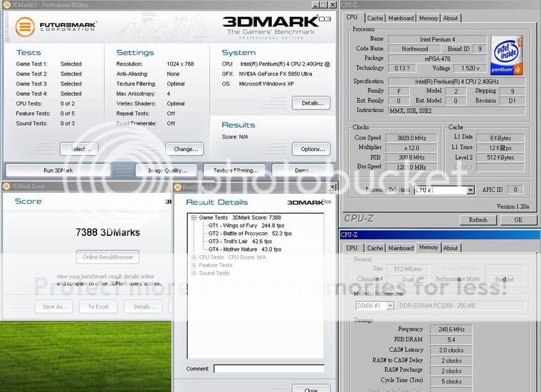Open the Processor Selection CPU #1 dropdown
Screen dimensions: 541x392
pyautogui.click(x=470, y=190)
